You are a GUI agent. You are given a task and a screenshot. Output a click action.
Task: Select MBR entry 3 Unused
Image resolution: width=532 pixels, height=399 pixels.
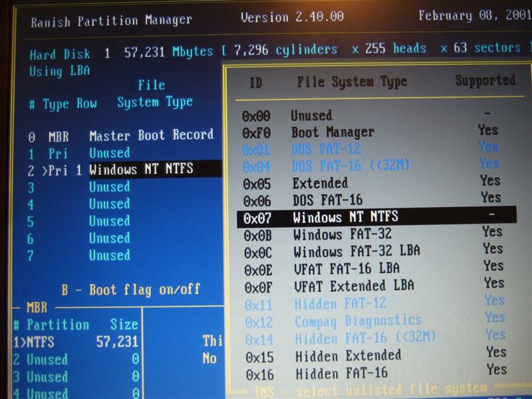pyautogui.click(x=76, y=376)
